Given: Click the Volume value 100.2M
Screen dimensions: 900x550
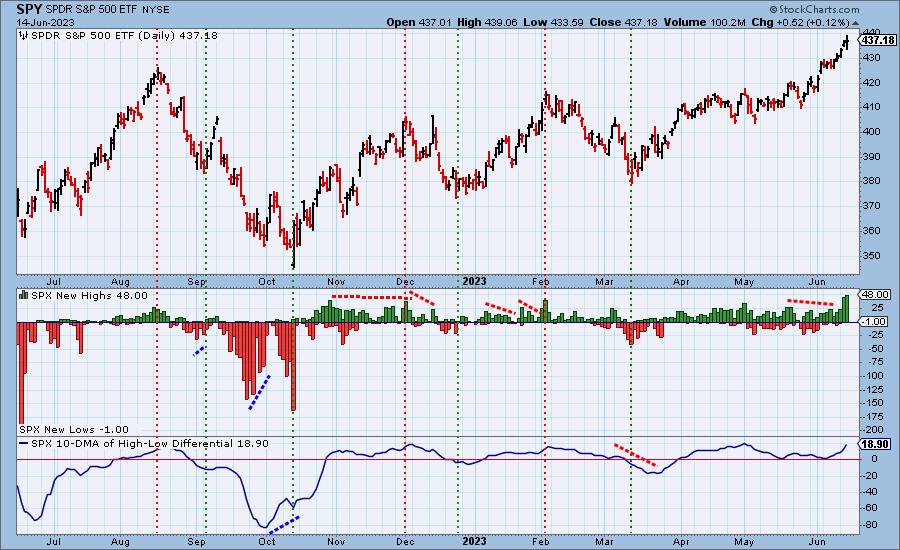Looking at the screenshot, I should pos(727,22).
